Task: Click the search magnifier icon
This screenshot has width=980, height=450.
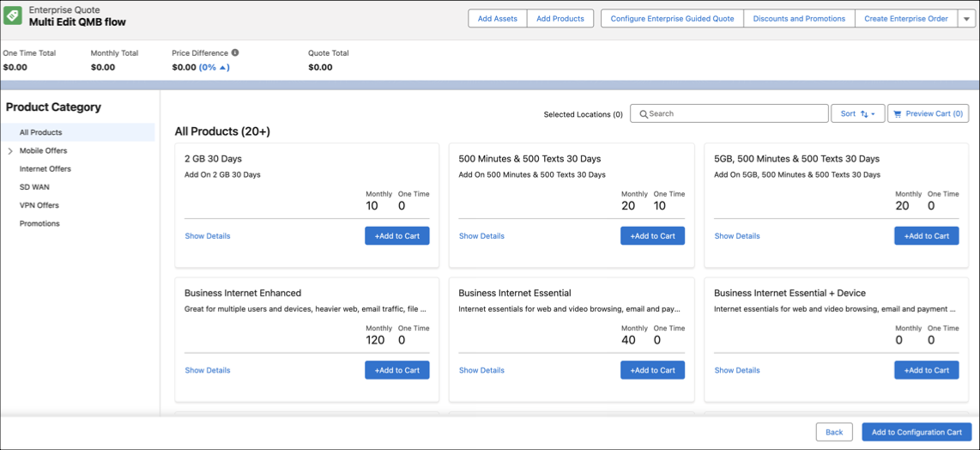Action: pyautogui.click(x=644, y=114)
